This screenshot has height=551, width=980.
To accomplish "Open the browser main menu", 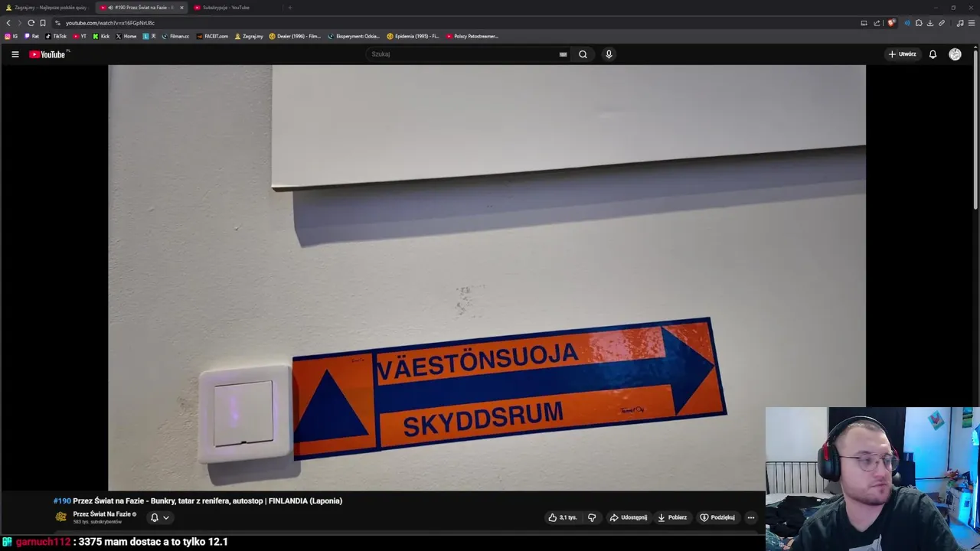I will pos(972,23).
